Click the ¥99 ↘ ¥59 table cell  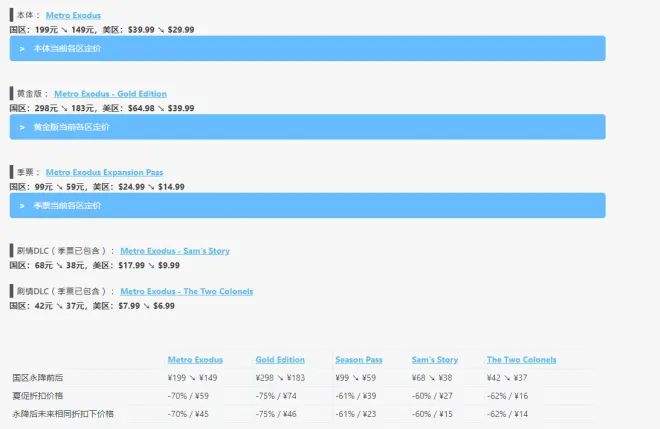(x=356, y=378)
